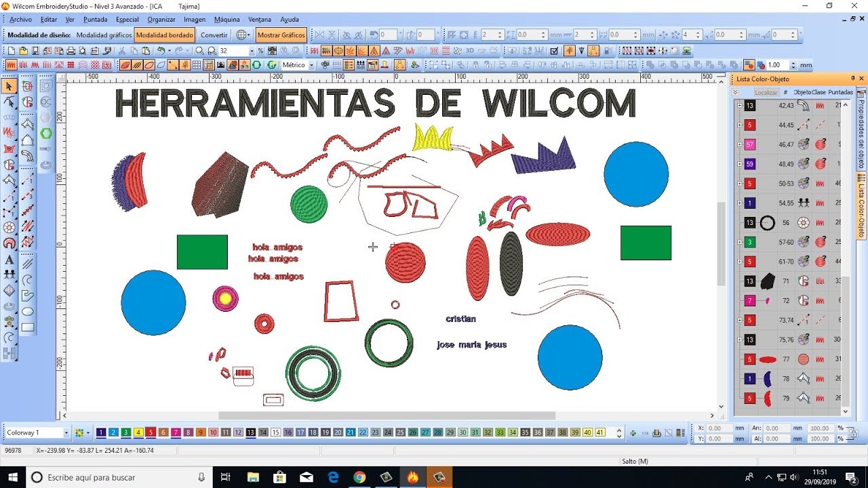The width and height of the screenshot is (868, 488).
Task: Toggle the checkmark option in toolbar
Action: pos(553,51)
